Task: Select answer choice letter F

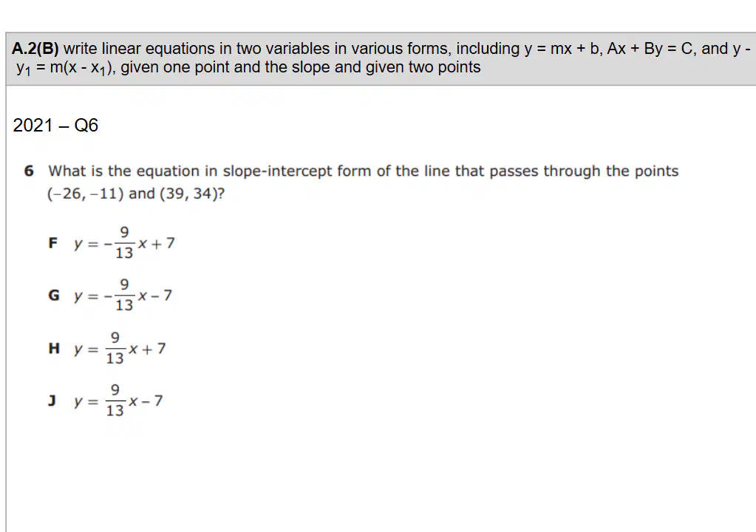Action: coord(53,243)
